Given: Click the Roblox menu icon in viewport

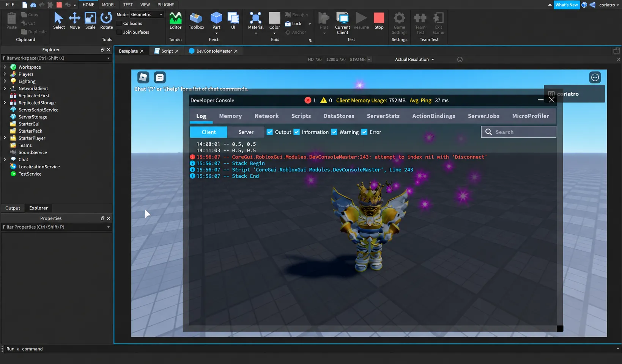Looking at the screenshot, I should (143, 77).
